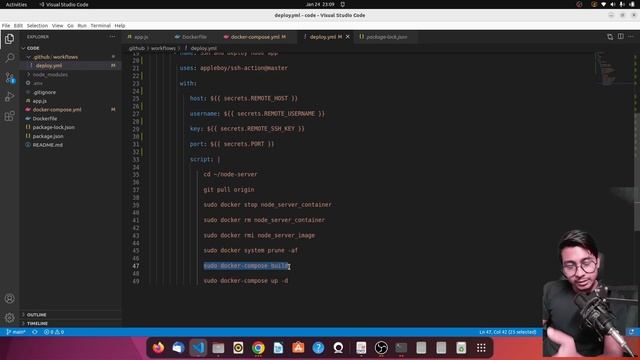The image size is (640, 360).
Task: Open the Accounts menu icon
Action: (x=9, y=298)
